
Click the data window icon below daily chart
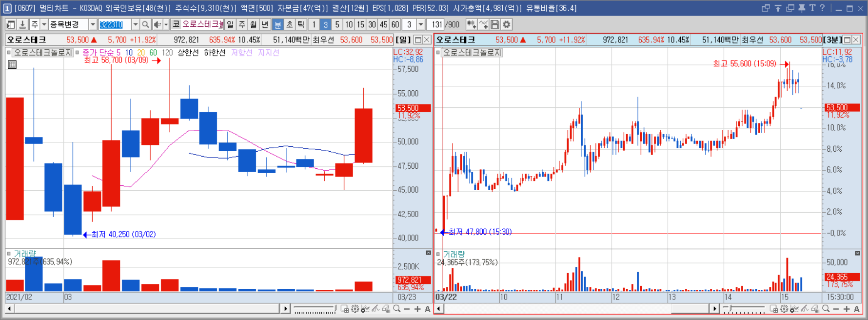(x=344, y=309)
